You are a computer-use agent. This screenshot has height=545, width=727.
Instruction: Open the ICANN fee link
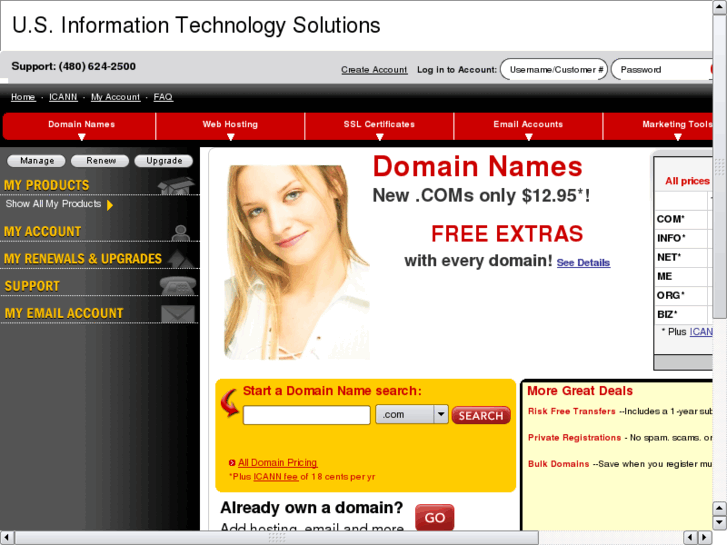click(275, 477)
